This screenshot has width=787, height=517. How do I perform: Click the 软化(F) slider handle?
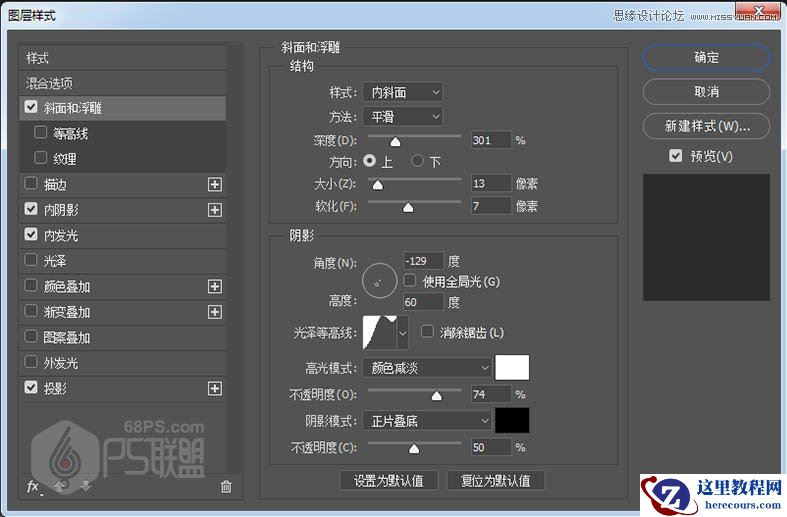tap(408, 207)
